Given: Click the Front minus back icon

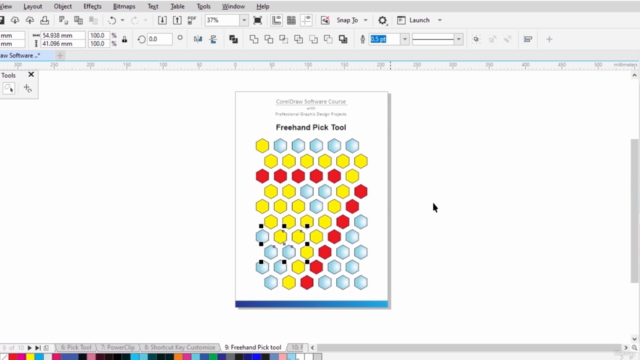Looking at the screenshot, I should 313,39.
